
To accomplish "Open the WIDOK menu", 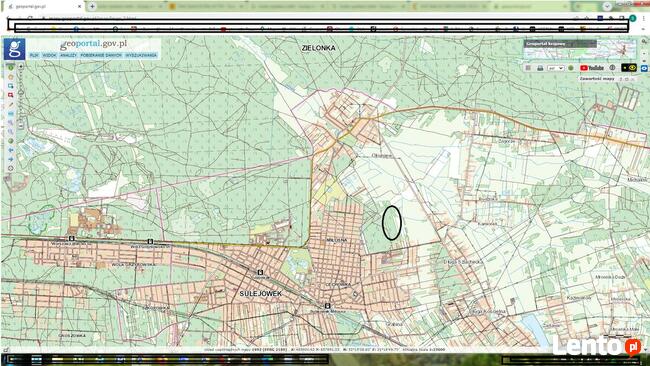I will [49, 55].
